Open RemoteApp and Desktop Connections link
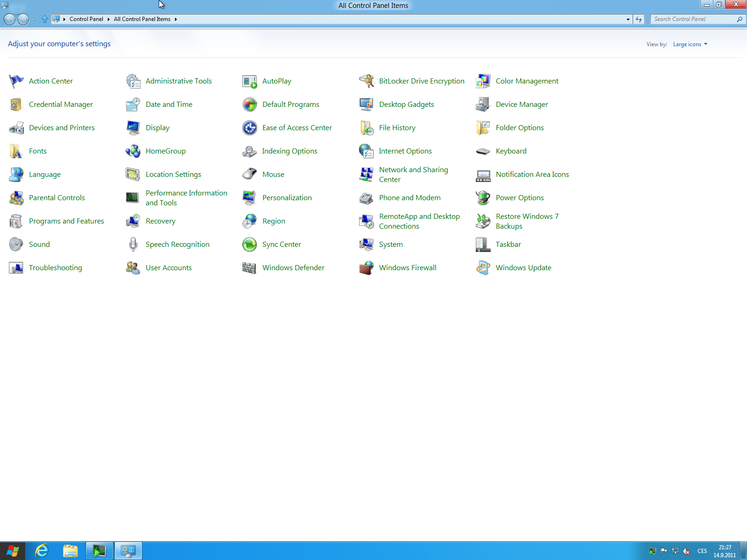The width and height of the screenshot is (747, 560). tap(419, 221)
